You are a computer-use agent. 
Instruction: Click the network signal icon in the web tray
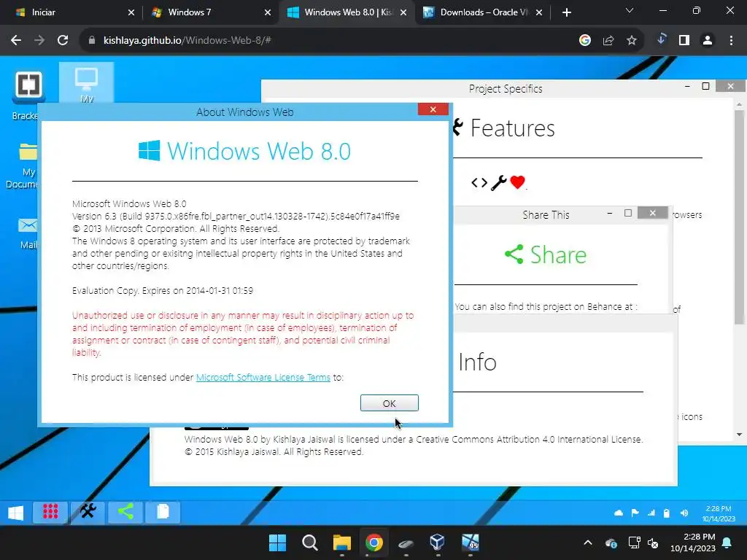point(651,513)
